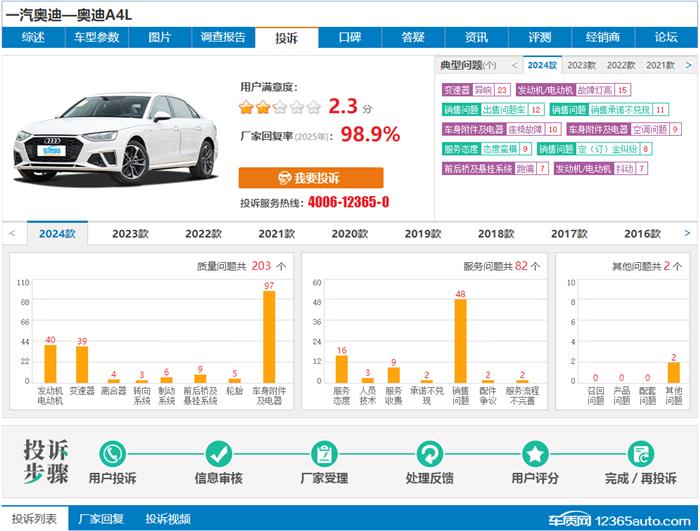Select the 口碑 tab
The image size is (700, 531).
point(350,38)
